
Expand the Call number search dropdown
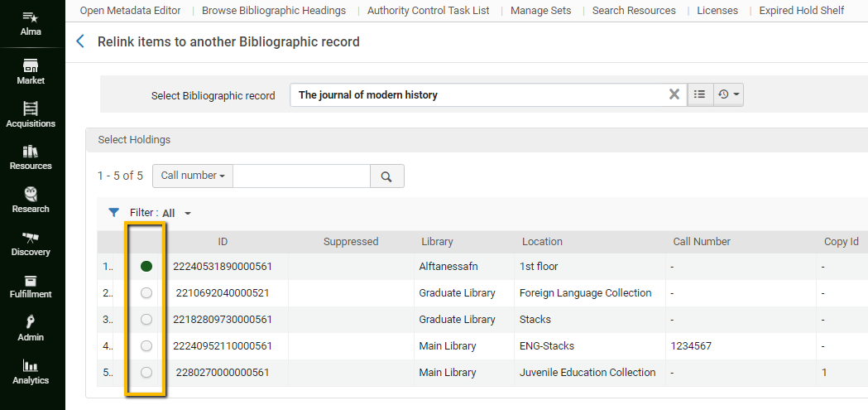pyautogui.click(x=193, y=176)
